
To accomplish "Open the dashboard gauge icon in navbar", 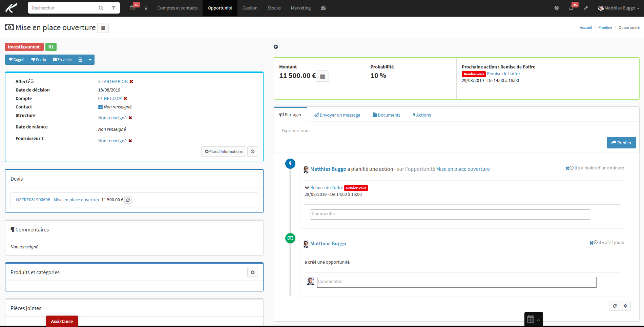I will tap(323, 8).
